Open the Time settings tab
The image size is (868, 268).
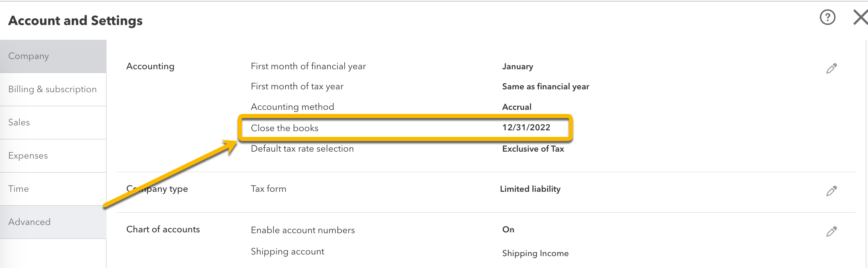point(53,189)
